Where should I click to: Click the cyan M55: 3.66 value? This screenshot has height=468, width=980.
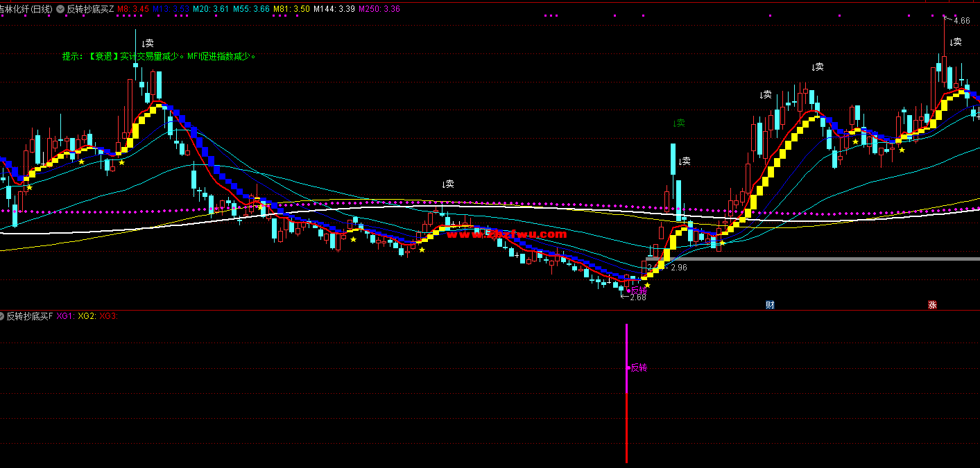point(251,9)
